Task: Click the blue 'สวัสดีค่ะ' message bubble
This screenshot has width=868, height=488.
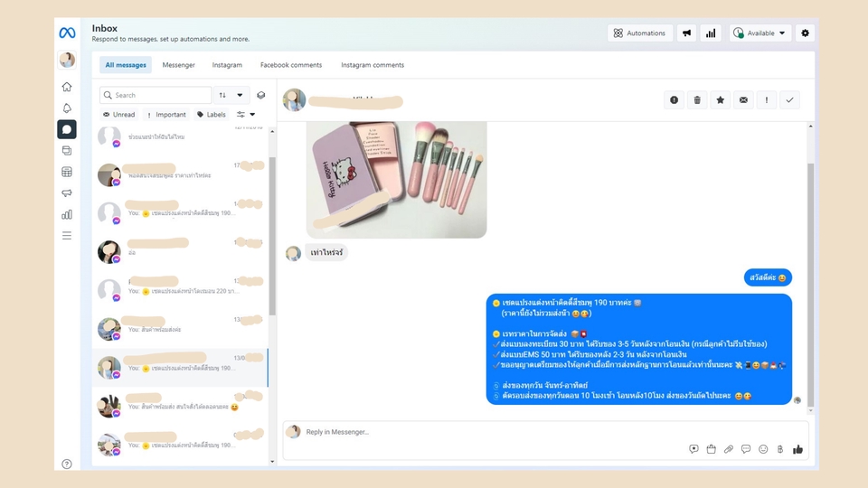Action: coord(768,277)
